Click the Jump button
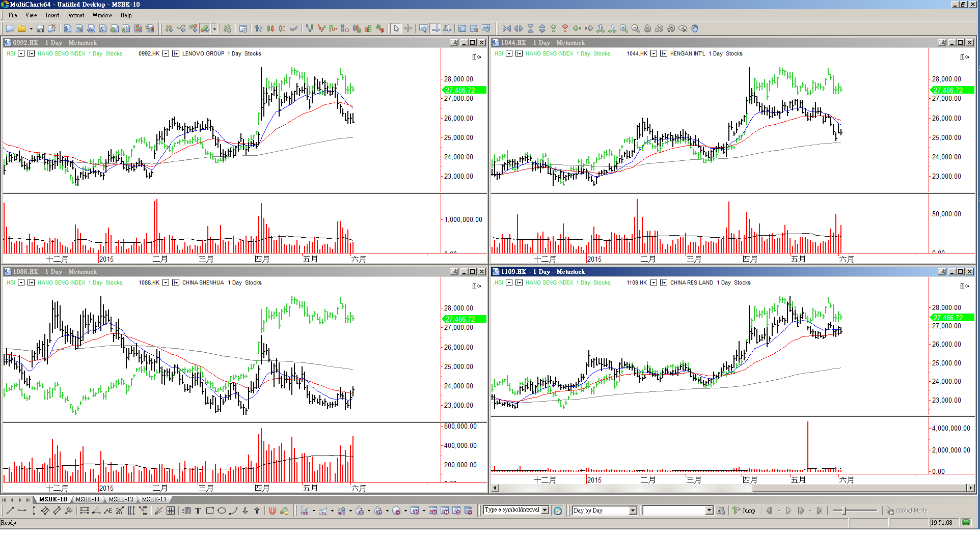This screenshot has height=538, width=980. [744, 511]
